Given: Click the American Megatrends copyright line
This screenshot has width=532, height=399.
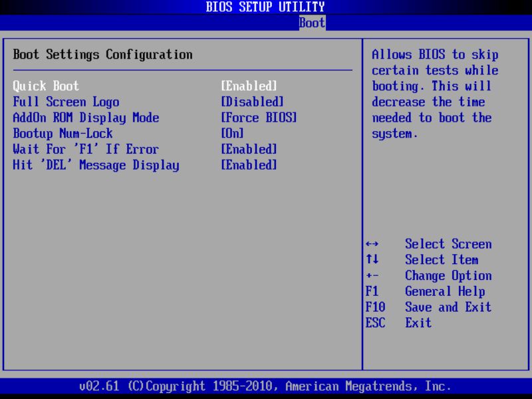Looking at the screenshot, I should (x=266, y=386).
